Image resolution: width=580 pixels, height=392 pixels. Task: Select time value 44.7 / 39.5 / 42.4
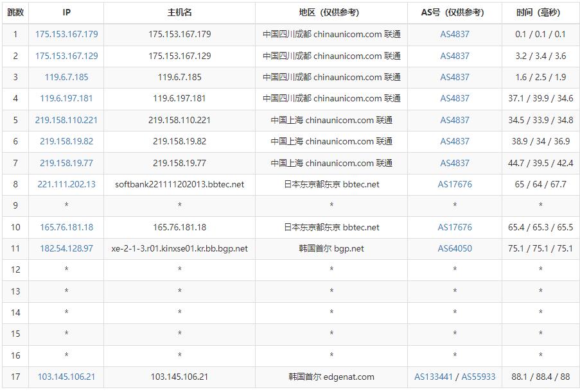(x=540, y=163)
